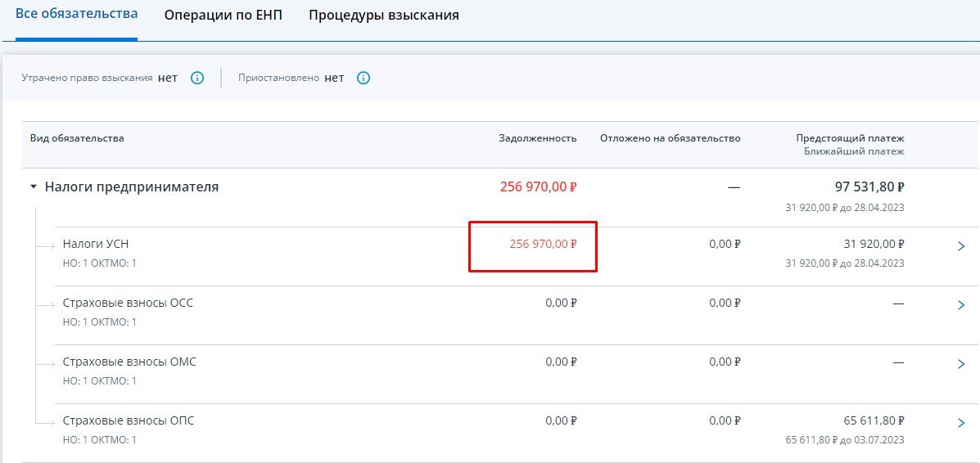Click info icon next to Утрачено право взыскания
Image resolution: width=980 pixels, height=463 pixels.
196,78
